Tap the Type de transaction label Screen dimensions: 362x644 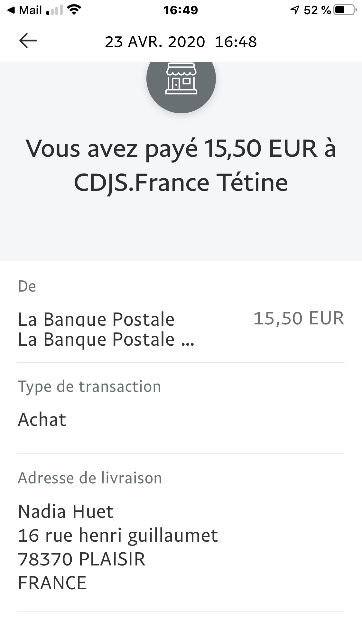click(89, 386)
